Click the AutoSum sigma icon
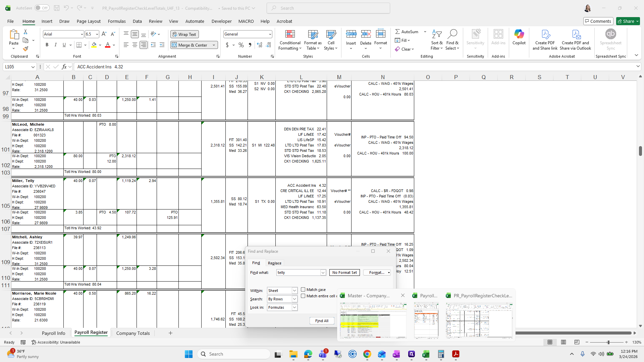This screenshot has width=644, height=362. pyautogui.click(x=397, y=32)
